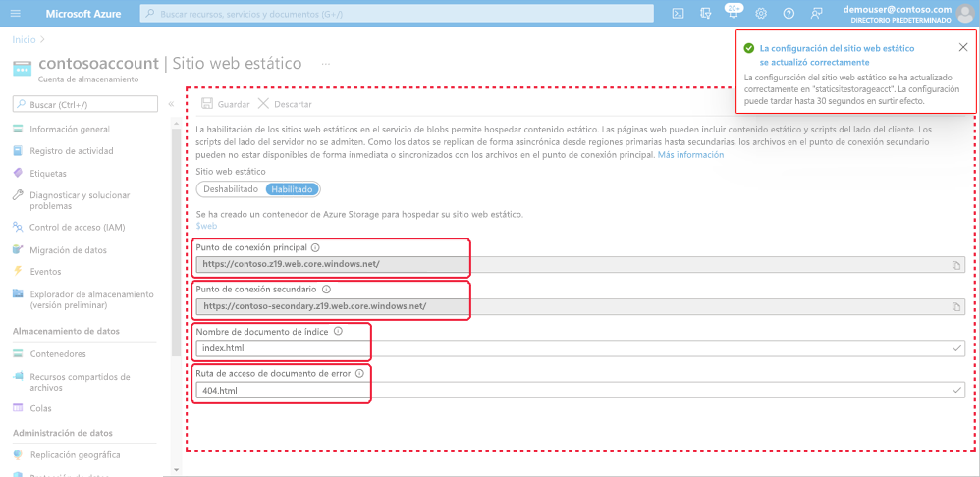The width and height of the screenshot is (980, 477).
Task: Click the Administración de datos section header
Action: pyautogui.click(x=64, y=433)
